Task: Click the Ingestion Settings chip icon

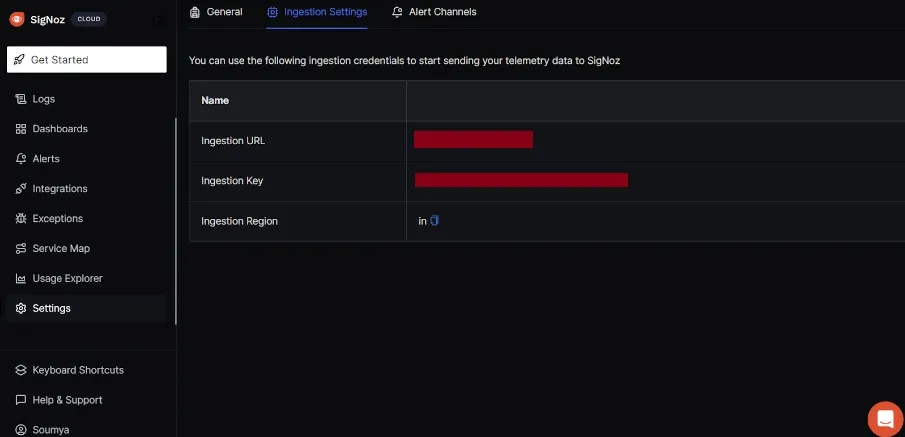Action: click(272, 12)
